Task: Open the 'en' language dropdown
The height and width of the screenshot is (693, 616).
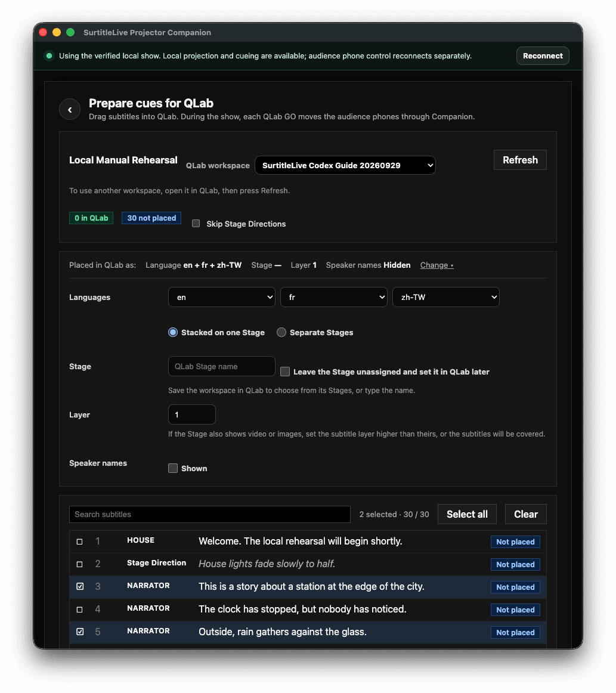Action: coord(222,297)
